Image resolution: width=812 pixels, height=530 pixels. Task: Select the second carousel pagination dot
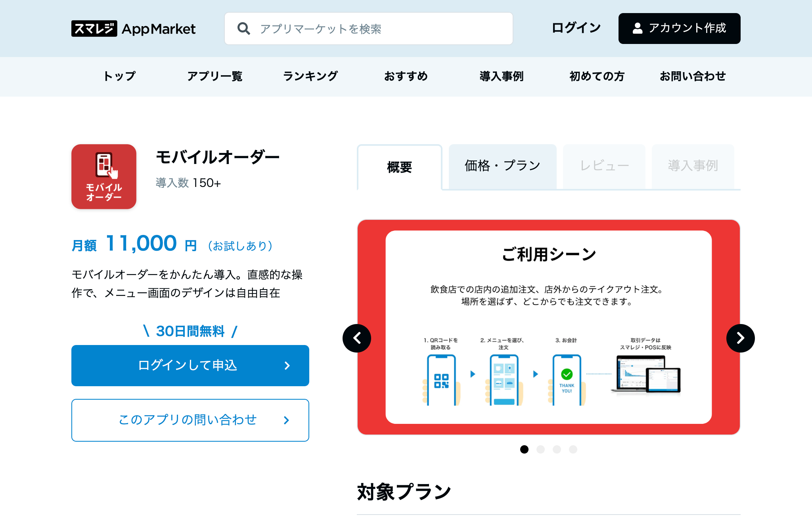[x=540, y=449]
